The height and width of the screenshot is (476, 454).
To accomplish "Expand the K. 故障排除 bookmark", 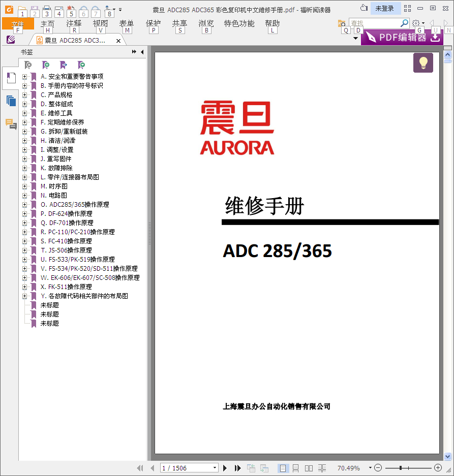I will 24,168.
